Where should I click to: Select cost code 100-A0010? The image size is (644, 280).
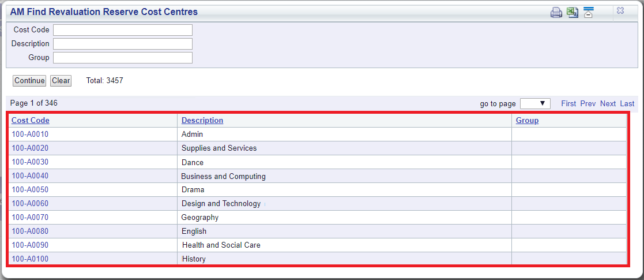30,134
